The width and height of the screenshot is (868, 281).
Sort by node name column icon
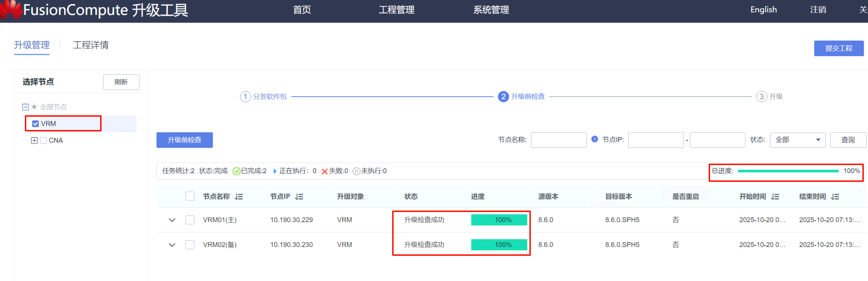coord(239,197)
